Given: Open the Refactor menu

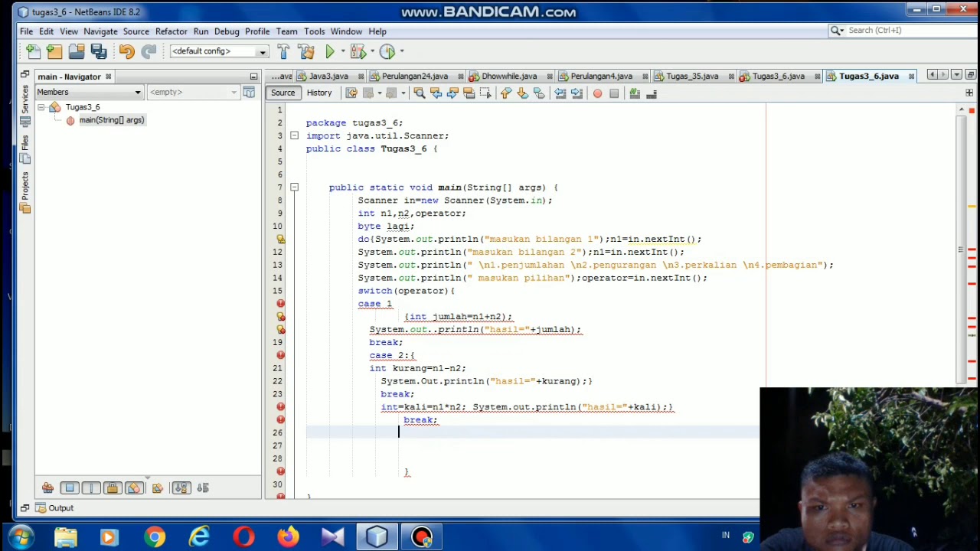Looking at the screenshot, I should coord(171,31).
